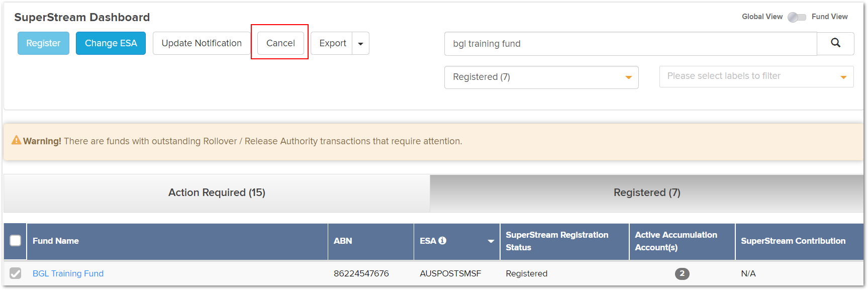Select the Registered (7) tab
Screen dimensions: 868x290
[x=647, y=192]
